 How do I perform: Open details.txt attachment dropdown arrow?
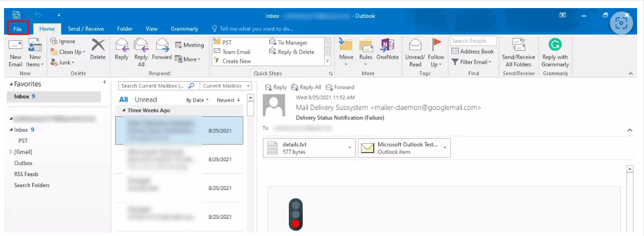point(351,148)
